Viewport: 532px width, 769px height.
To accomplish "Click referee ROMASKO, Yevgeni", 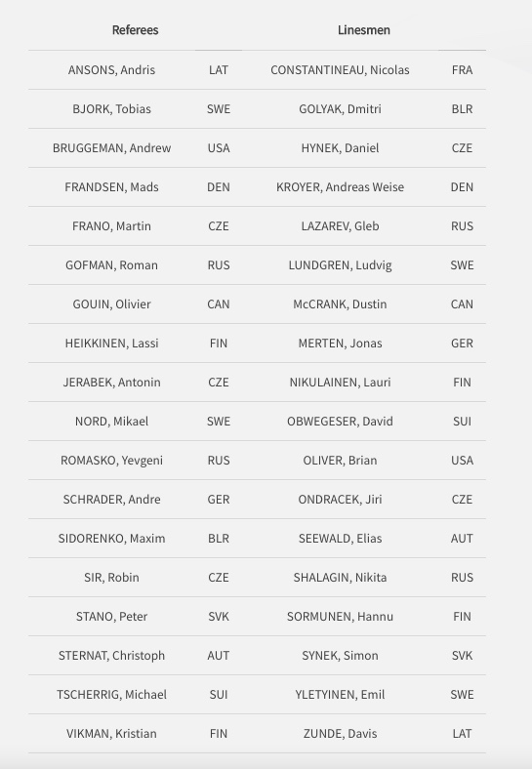I will (111, 460).
